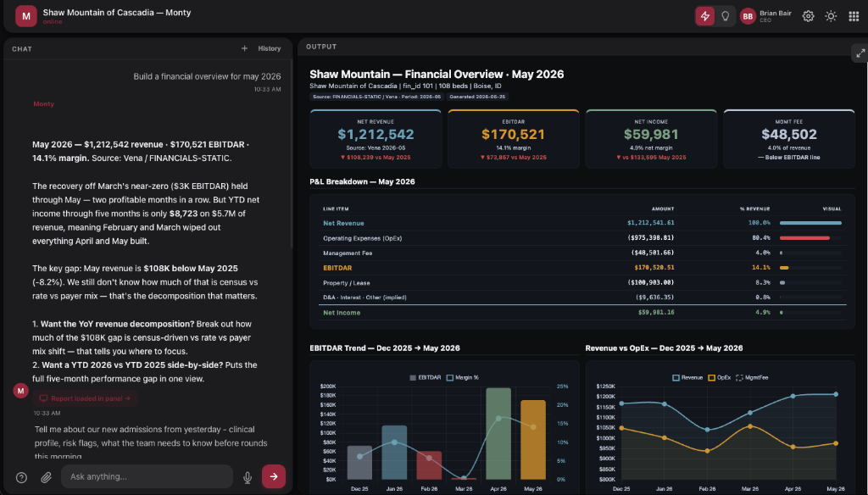This screenshot has height=495, width=868.
Task: Click the OUTPUT panel header
Action: click(321, 47)
